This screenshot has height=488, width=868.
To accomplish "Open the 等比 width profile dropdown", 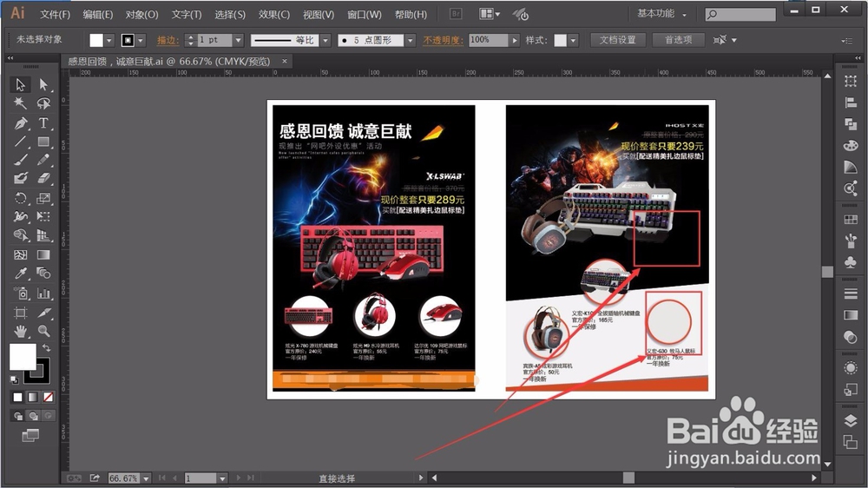I will point(325,40).
